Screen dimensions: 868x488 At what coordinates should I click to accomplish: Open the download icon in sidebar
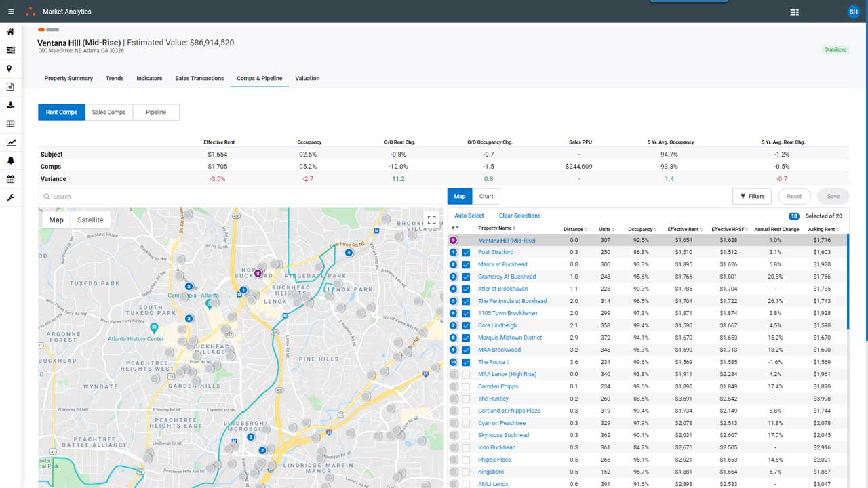tap(10, 105)
